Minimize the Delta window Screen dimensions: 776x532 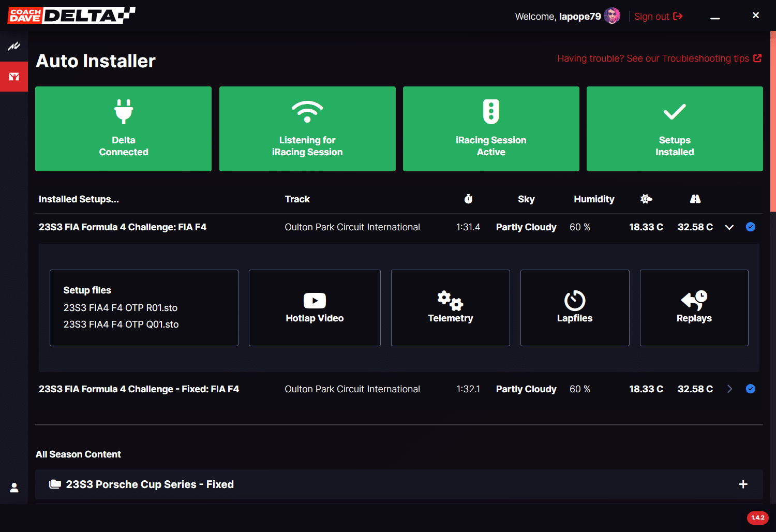pyautogui.click(x=715, y=18)
